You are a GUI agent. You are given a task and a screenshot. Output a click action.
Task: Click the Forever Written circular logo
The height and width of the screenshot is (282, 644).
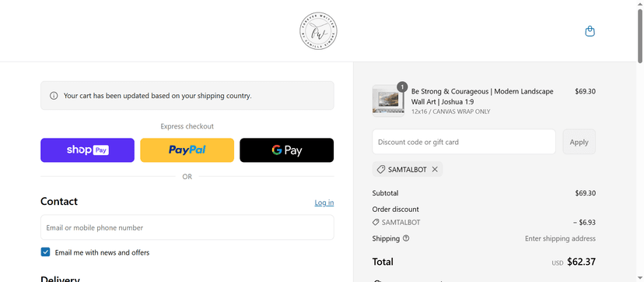(318, 31)
